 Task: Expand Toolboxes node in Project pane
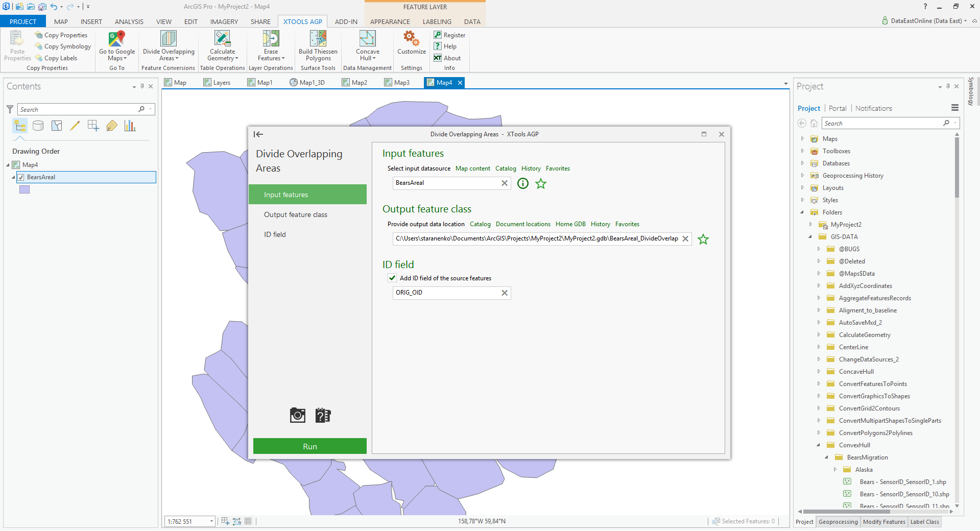click(802, 151)
